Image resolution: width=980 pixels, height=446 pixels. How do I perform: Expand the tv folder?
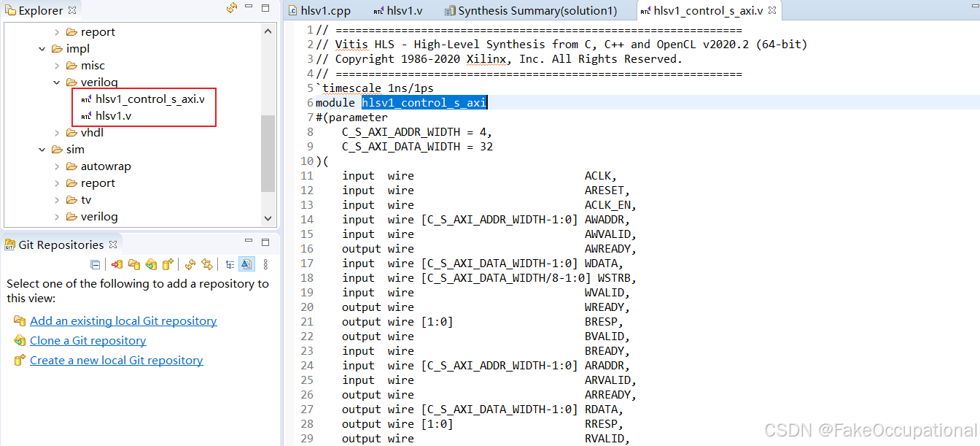click(57, 200)
